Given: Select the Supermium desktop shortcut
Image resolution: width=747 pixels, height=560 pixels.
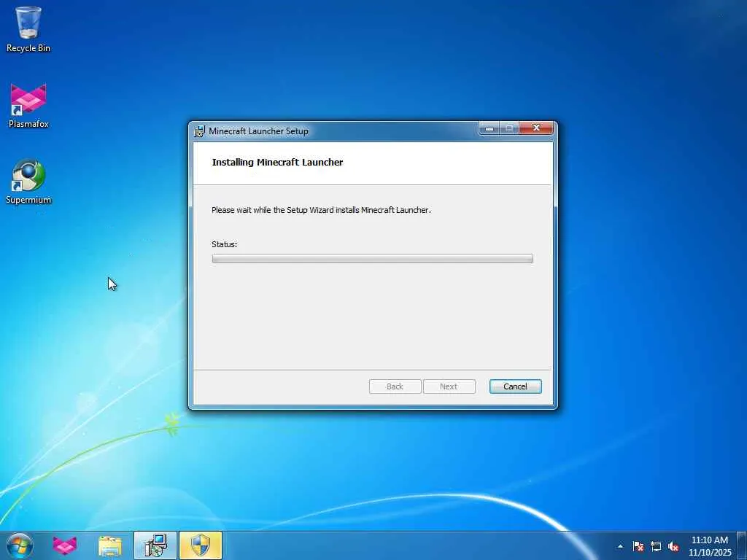Looking at the screenshot, I should click(28, 182).
